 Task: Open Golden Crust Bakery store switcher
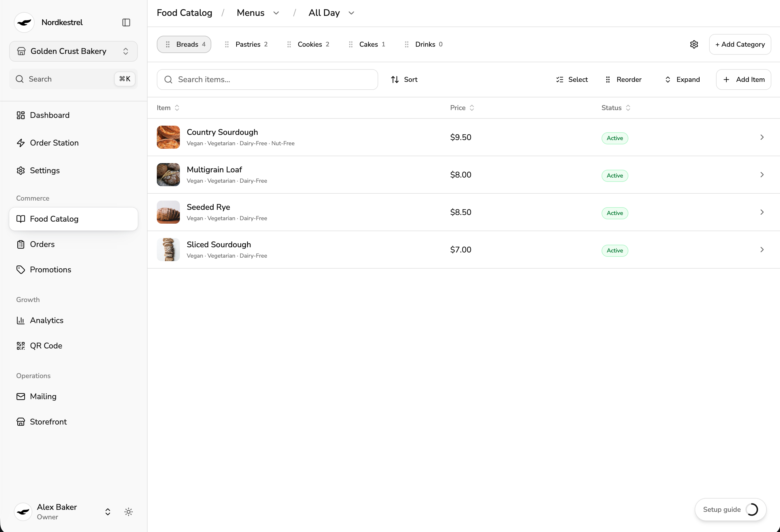(x=73, y=51)
